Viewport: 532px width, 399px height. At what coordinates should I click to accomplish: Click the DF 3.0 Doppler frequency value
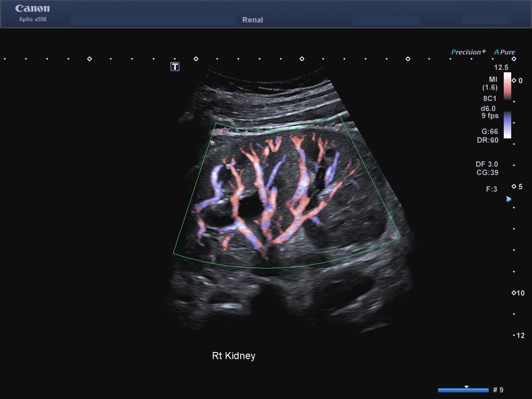487,164
